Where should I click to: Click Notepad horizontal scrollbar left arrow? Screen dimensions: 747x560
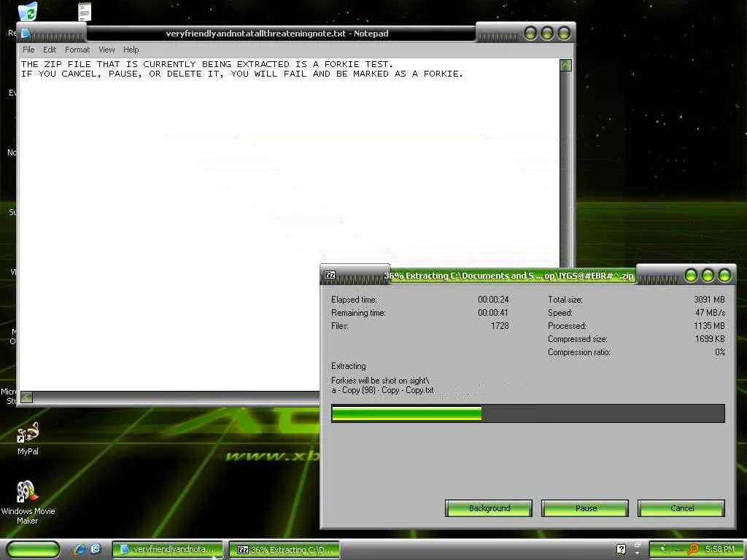click(x=27, y=397)
